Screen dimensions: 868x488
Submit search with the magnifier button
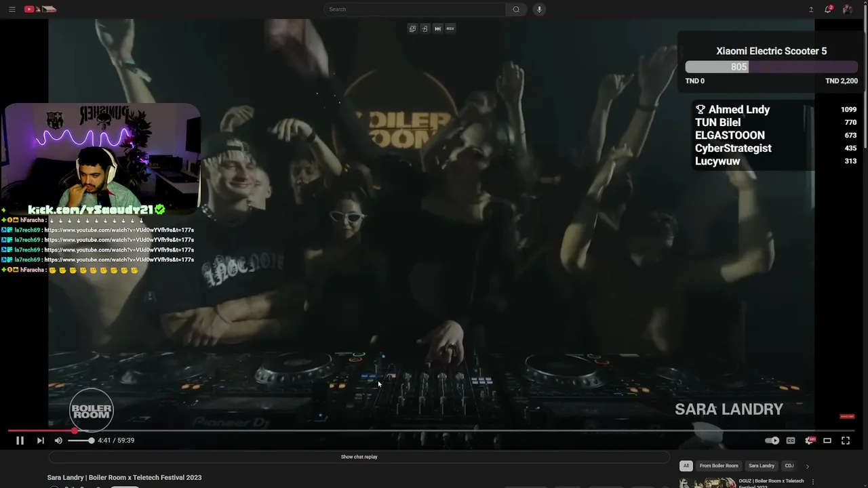(x=516, y=9)
